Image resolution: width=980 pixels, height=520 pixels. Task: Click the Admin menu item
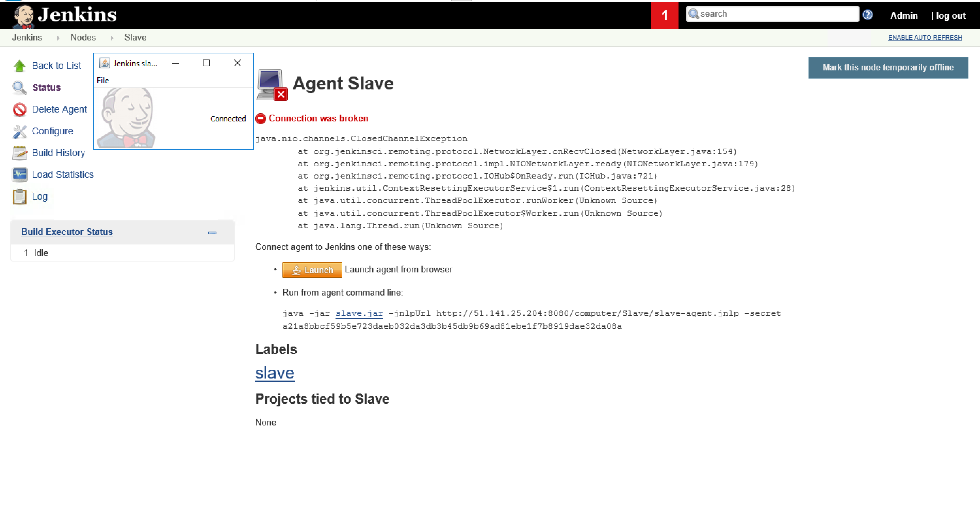point(904,15)
